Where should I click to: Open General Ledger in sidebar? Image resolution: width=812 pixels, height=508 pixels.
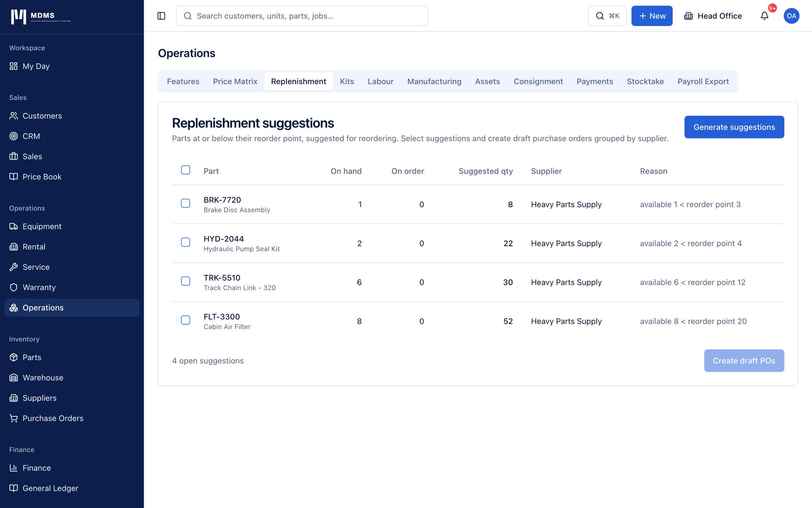point(72,488)
